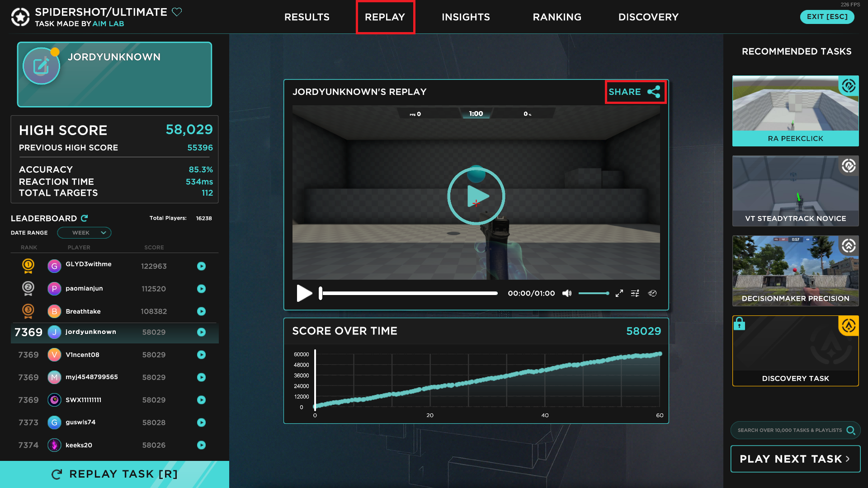This screenshot has height=488, width=868.
Task: Play guswls74's replay
Action: pyautogui.click(x=202, y=422)
